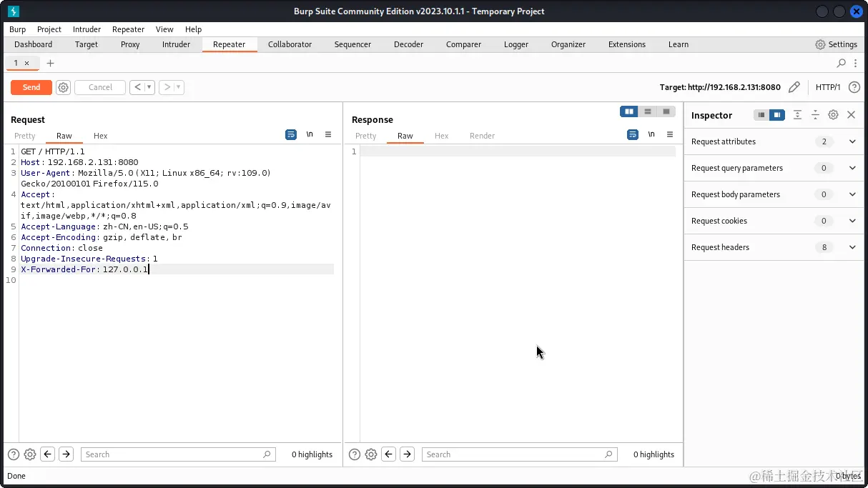Select Hex view in Request pane
Screen dimensions: 868x488
[100, 136]
